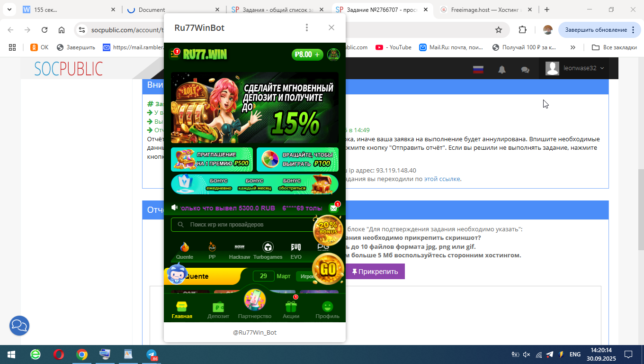Click the SOCPUBLIC logo
The width and height of the screenshot is (644, 364).
click(68, 69)
